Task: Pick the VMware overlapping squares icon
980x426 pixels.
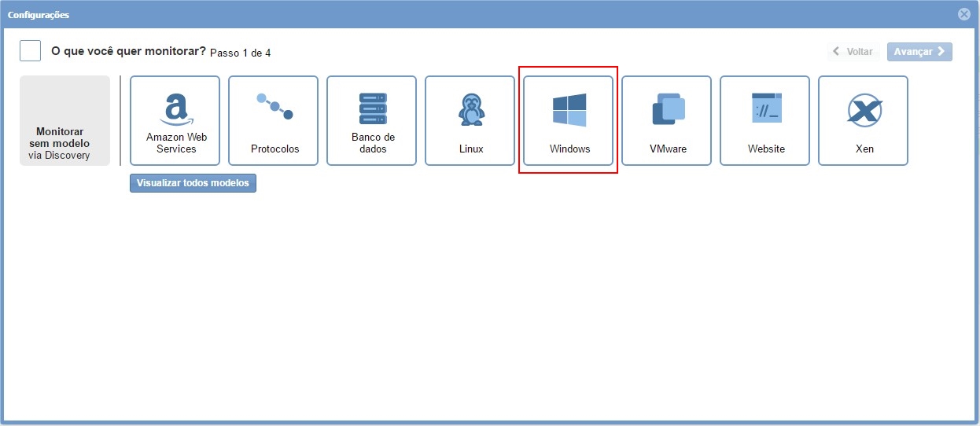Action: coord(668,109)
